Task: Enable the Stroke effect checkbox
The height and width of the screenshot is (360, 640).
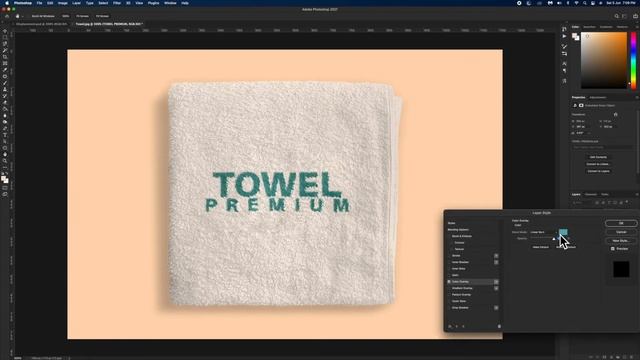Action: (449, 256)
